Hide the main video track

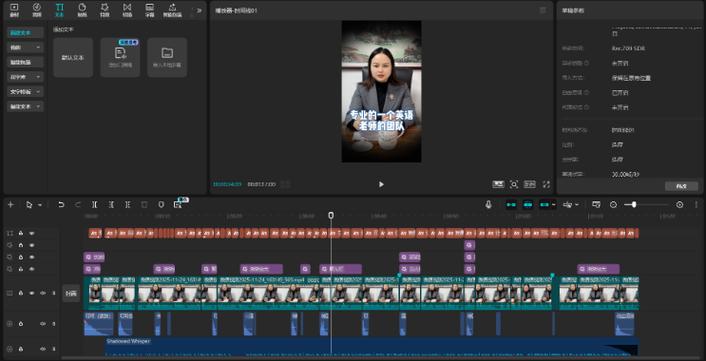[x=32, y=293]
